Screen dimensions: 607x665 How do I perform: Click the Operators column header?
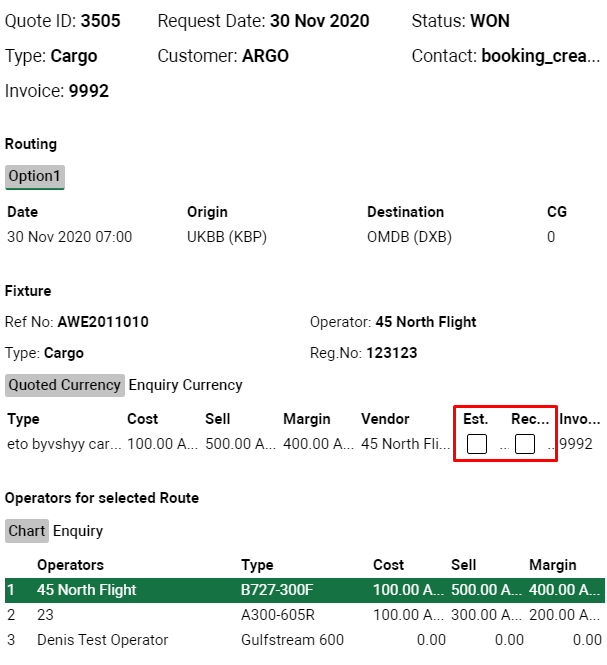(x=70, y=565)
